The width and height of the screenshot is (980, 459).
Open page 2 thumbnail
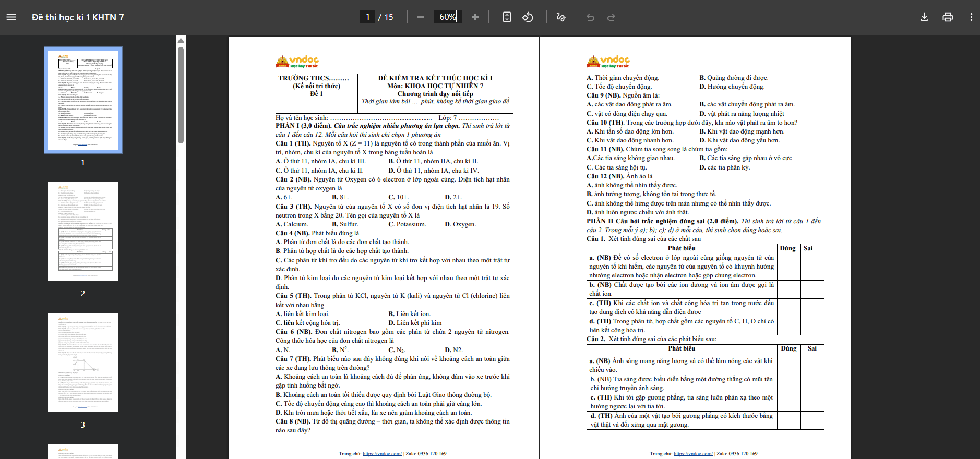pyautogui.click(x=83, y=231)
